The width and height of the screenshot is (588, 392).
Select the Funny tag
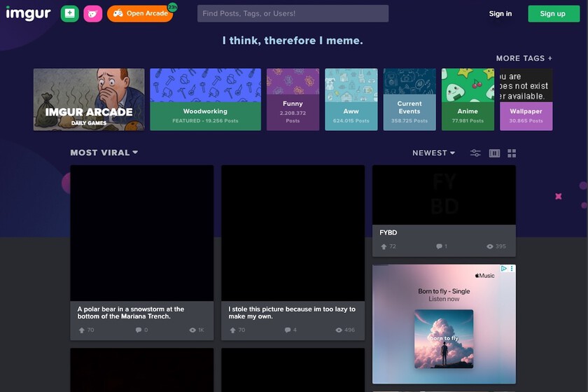pos(293,99)
